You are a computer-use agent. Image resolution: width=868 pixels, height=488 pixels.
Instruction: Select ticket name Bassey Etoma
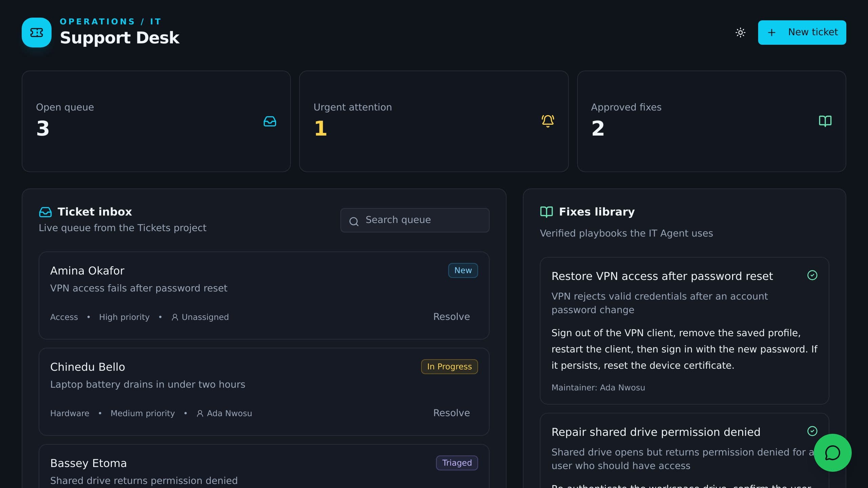coord(88,463)
